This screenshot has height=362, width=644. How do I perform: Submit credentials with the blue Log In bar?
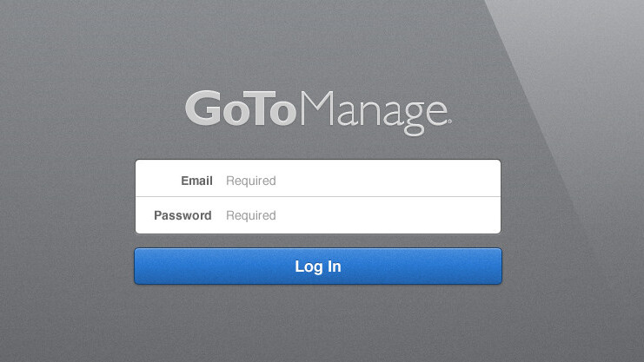(x=318, y=266)
